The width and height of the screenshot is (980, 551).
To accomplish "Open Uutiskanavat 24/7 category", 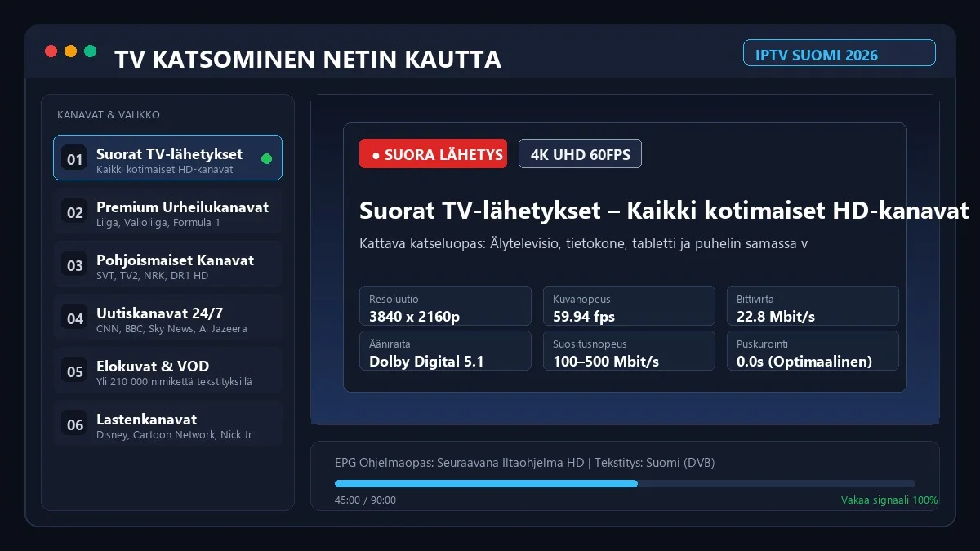I will (x=167, y=317).
